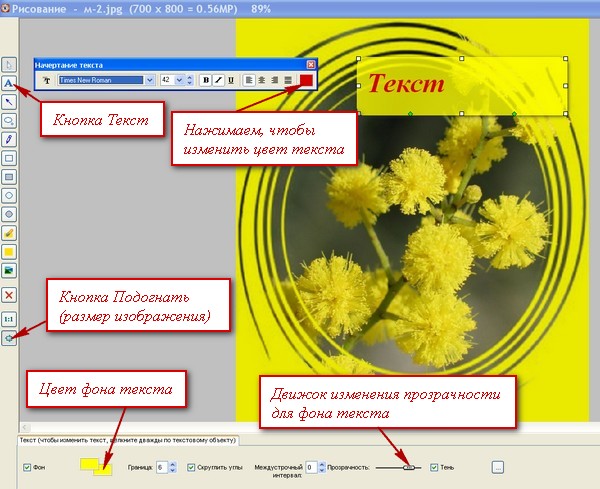
Task: Increase the font size with the up arrow
Action: click(x=189, y=77)
